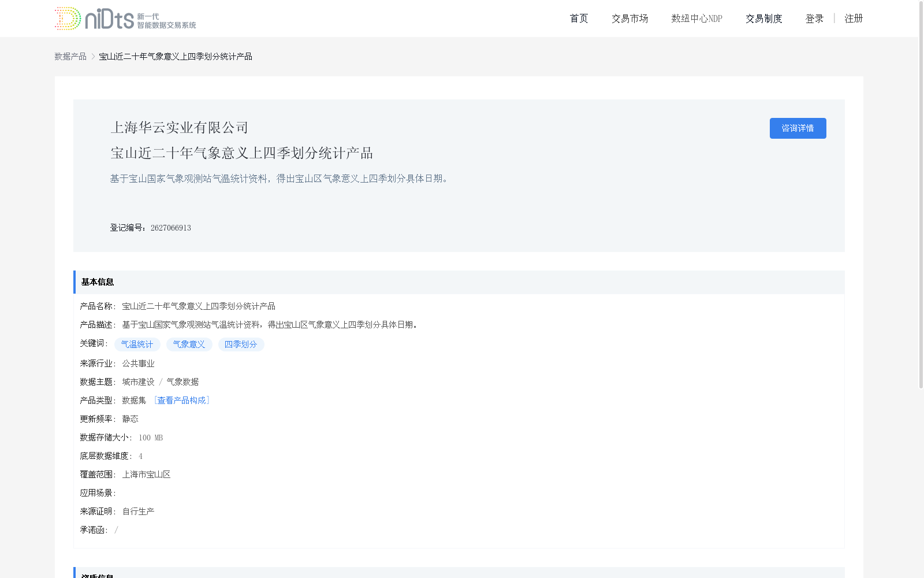Open the 交易制度 menu item
The height and width of the screenshot is (578, 924).
tap(763, 18)
